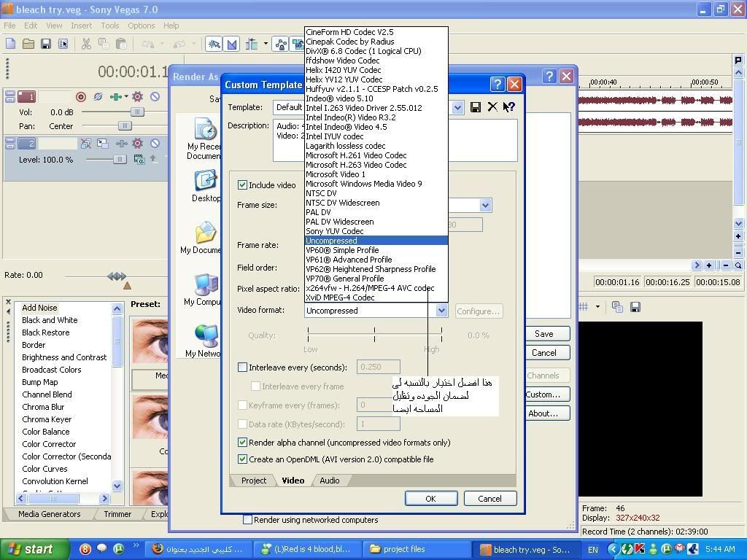Click Cancel in Custom Template dialog
This screenshot has height=560, width=747.
(489, 499)
